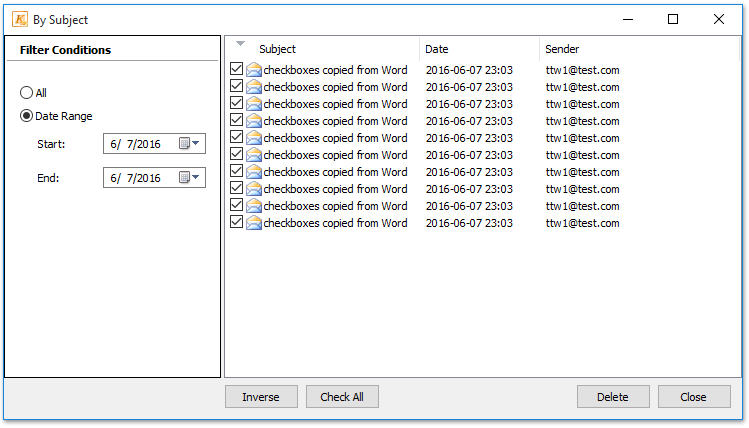The height and width of the screenshot is (428, 749).
Task: Click the envelope icon in the eighth email row
Action: tap(254, 189)
